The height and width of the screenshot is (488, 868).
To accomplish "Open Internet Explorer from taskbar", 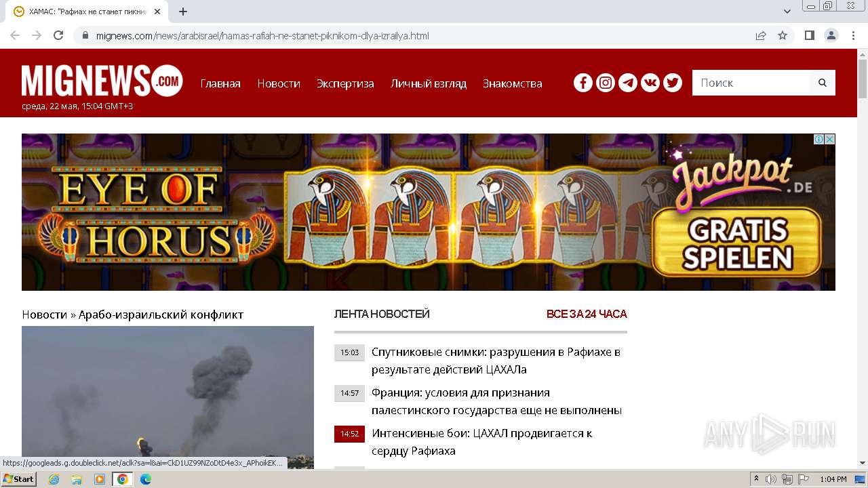I will [54, 479].
